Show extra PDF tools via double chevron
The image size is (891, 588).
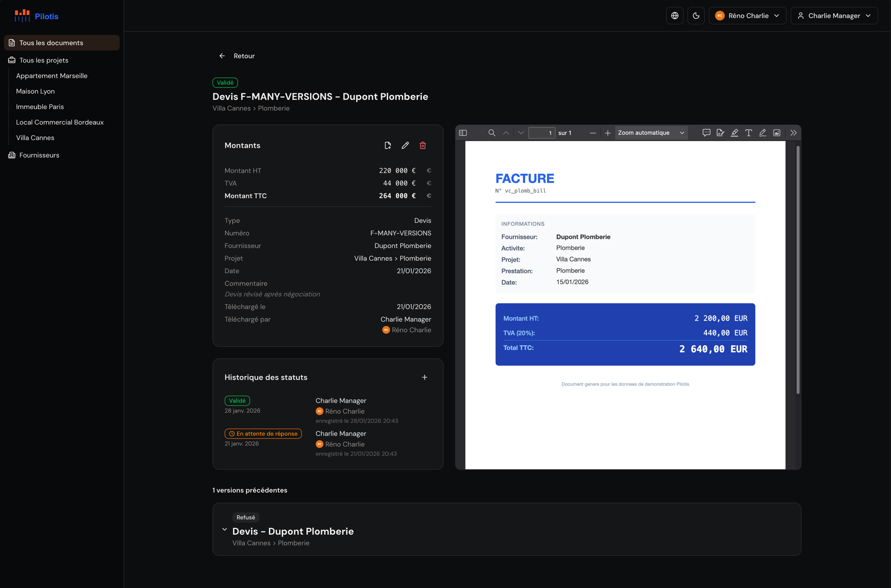[793, 132]
